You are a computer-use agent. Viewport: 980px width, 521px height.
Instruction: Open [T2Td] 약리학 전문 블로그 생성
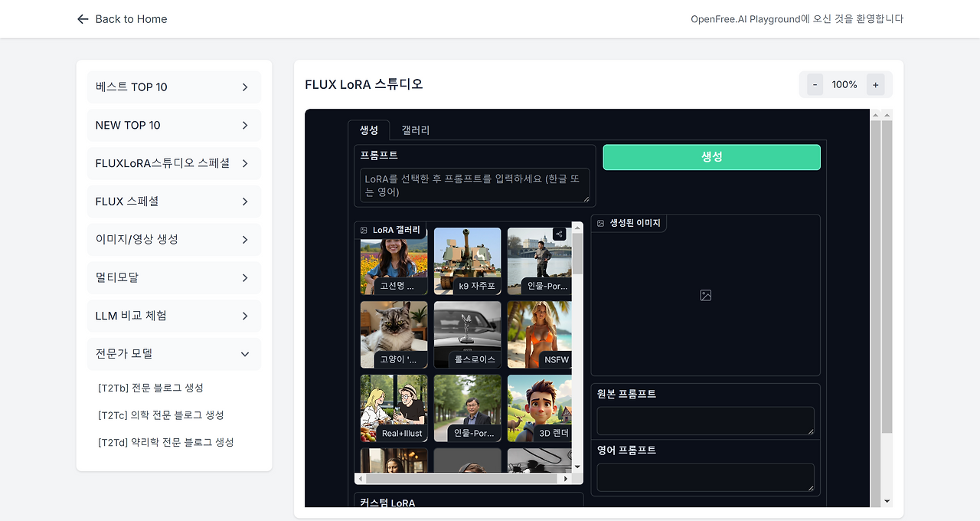pyautogui.click(x=166, y=442)
